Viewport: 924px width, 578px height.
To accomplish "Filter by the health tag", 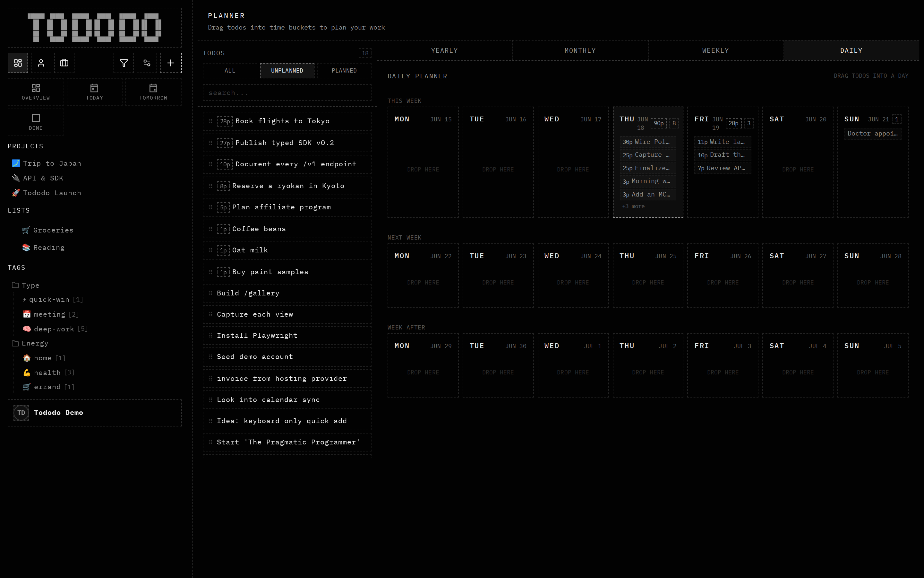I will coord(48,373).
